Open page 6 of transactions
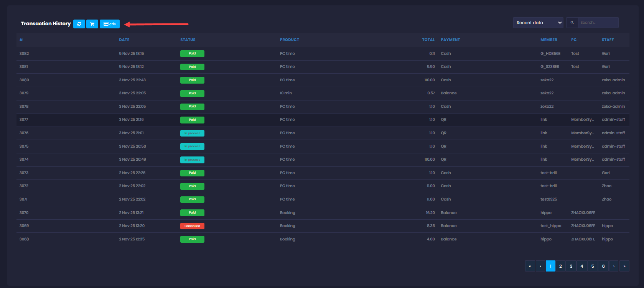This screenshot has width=644, height=288. 603,266
